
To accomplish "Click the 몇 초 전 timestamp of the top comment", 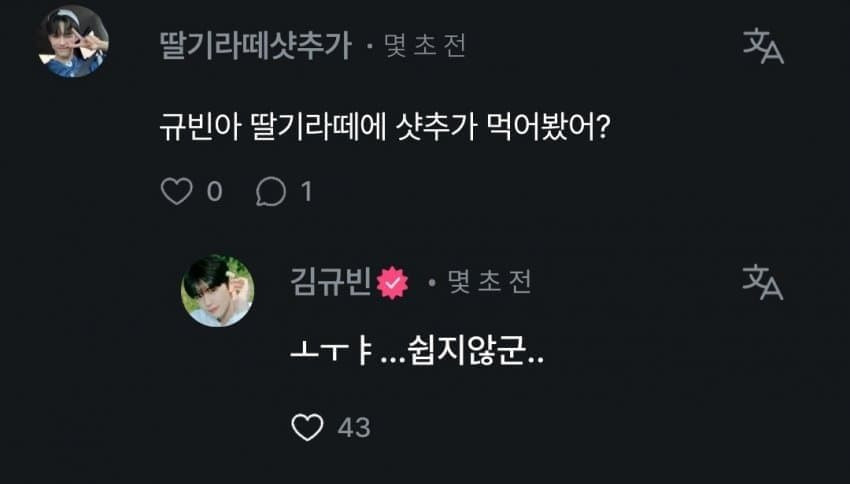I will click(x=425, y=47).
